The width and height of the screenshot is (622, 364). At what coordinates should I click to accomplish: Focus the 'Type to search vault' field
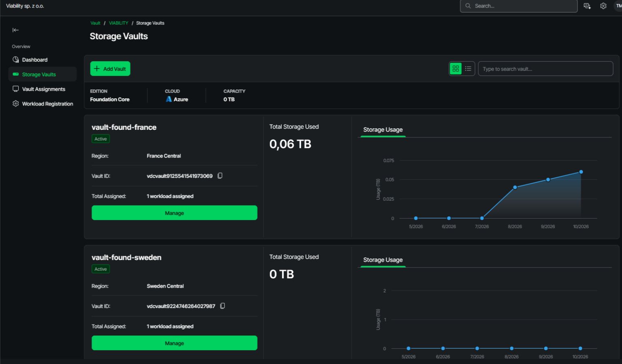545,69
